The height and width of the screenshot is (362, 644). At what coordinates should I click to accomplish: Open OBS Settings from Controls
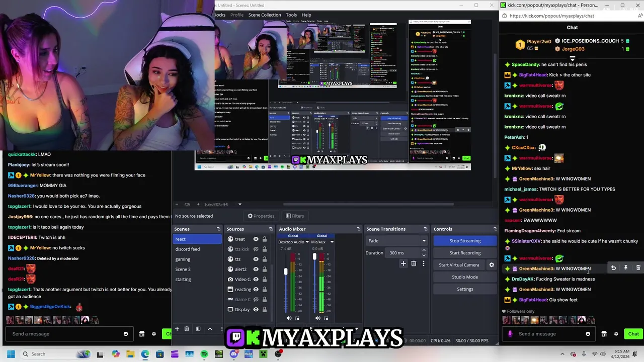click(465, 289)
